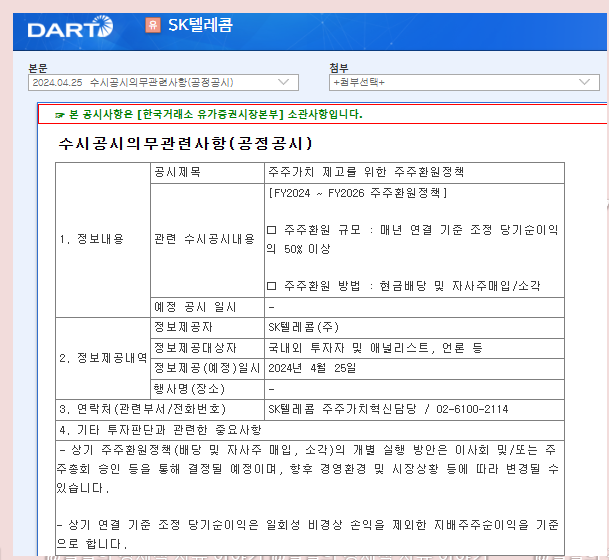Click the 정보제공(예정)일시 label cell

207,369
